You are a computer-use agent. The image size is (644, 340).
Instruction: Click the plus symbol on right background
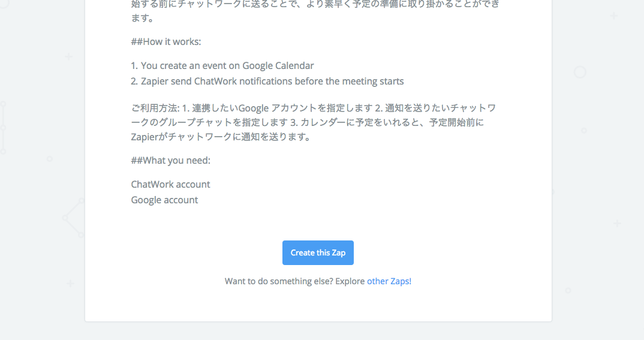click(617, 224)
